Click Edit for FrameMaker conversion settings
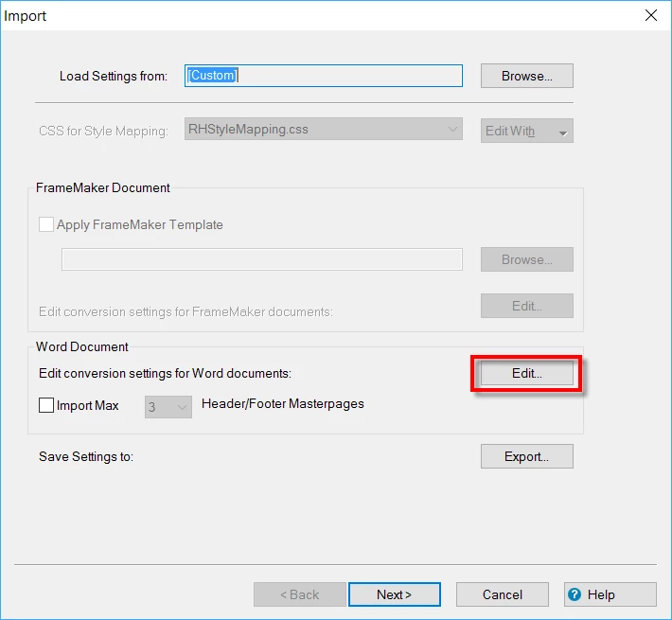672x620 pixels. 526,306
